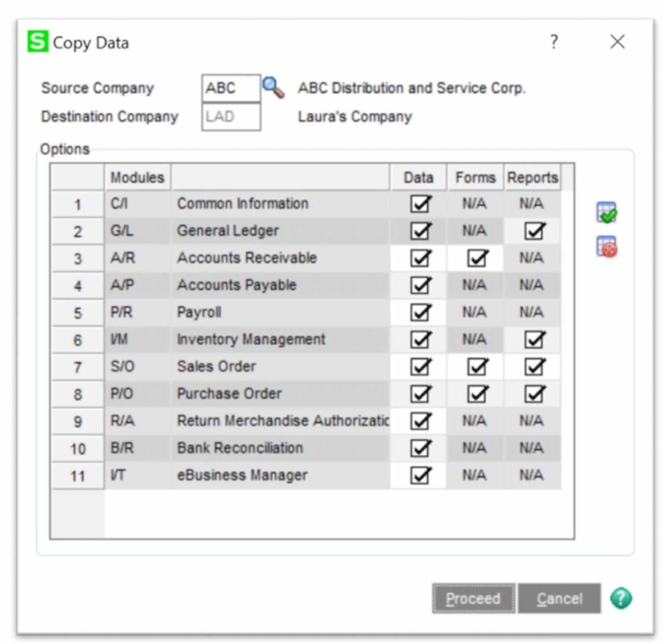Uncheck Data for Common Information
The height and width of the screenshot is (644, 664).
click(x=418, y=203)
